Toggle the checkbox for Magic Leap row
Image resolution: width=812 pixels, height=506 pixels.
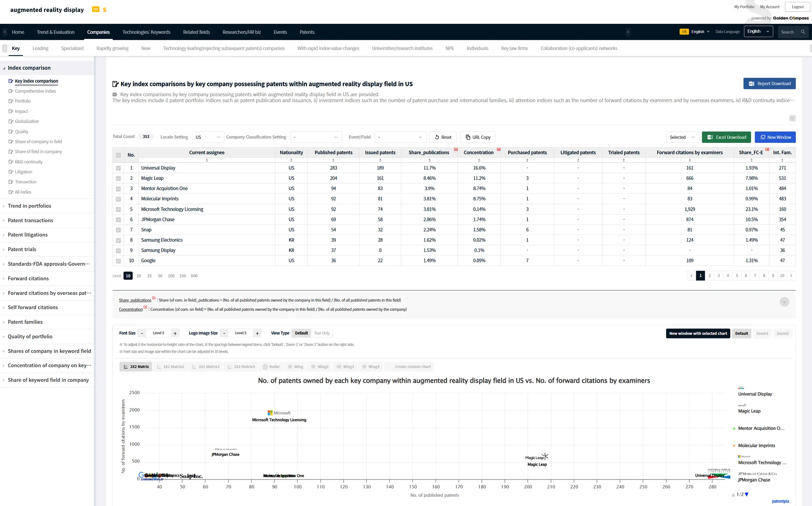[x=118, y=179]
